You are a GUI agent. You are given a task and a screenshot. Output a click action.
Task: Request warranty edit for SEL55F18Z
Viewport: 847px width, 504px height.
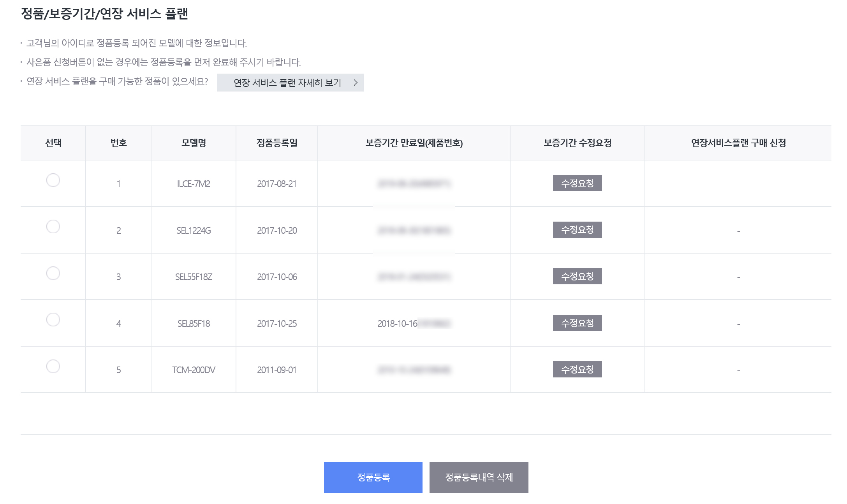click(577, 276)
